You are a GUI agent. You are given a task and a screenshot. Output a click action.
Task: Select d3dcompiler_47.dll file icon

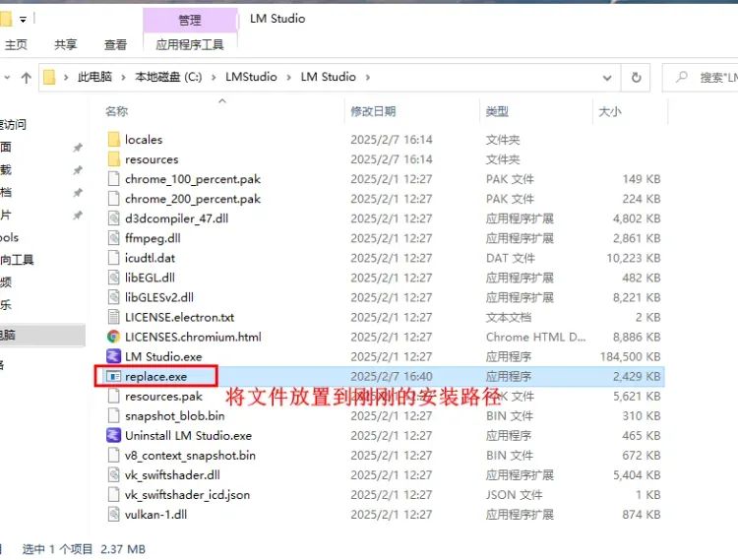pyautogui.click(x=113, y=218)
